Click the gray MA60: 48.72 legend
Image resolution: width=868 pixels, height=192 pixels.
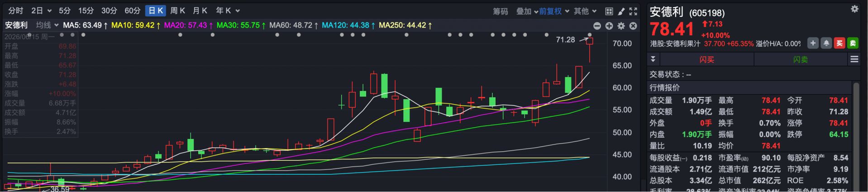pyautogui.click(x=293, y=25)
